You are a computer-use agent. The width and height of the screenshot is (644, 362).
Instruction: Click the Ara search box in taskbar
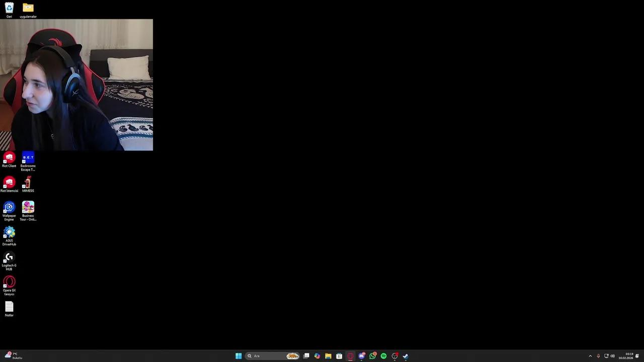point(272,356)
